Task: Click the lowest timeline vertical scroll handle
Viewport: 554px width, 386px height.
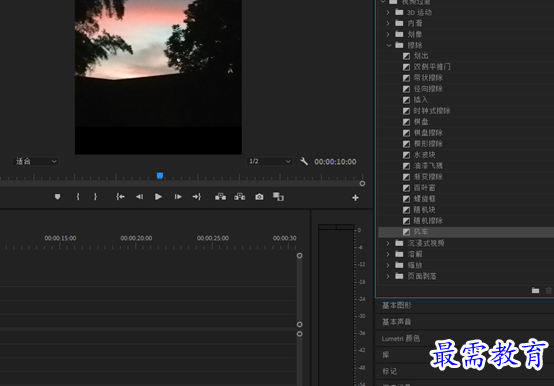Action: pos(299,334)
